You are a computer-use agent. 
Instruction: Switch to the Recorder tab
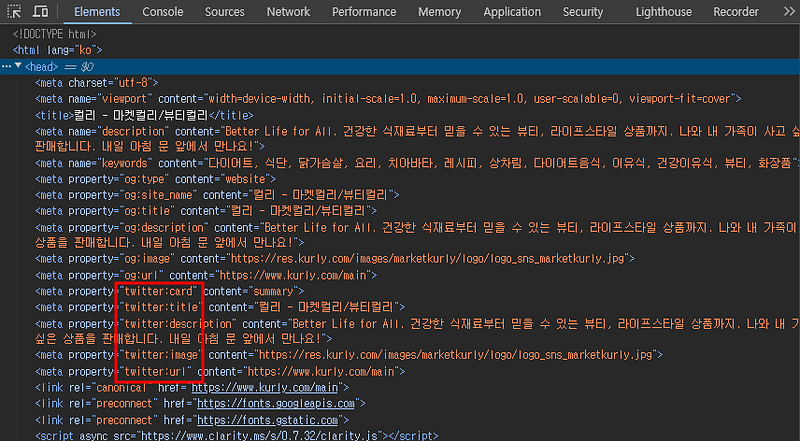click(736, 12)
